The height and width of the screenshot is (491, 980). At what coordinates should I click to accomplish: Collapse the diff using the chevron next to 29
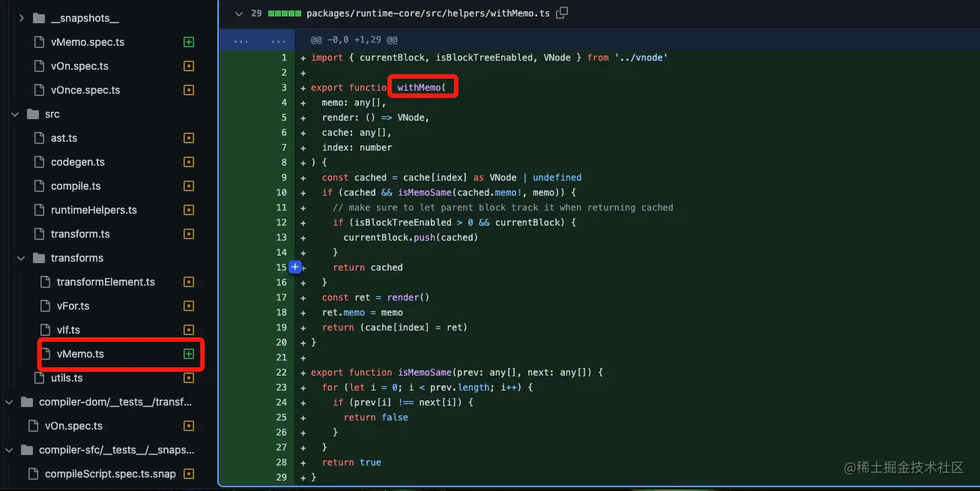point(238,13)
